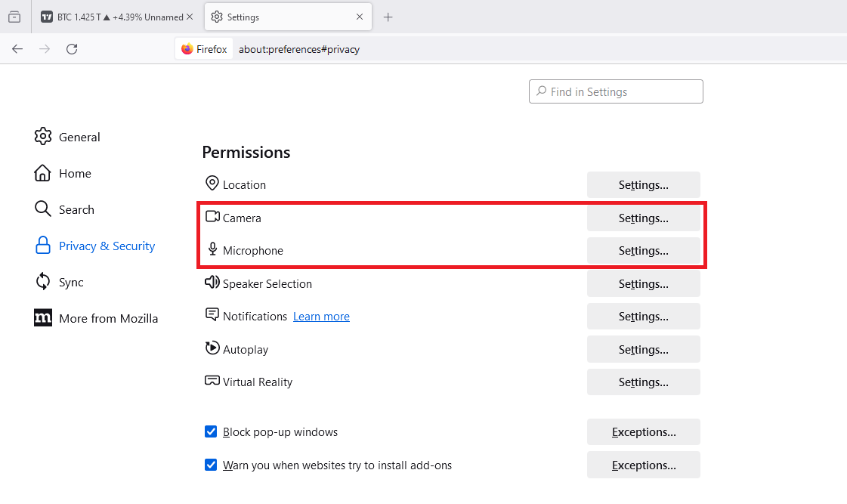This screenshot has height=504, width=847.
Task: Open the tab list icon at top-left
Action: coord(14,17)
